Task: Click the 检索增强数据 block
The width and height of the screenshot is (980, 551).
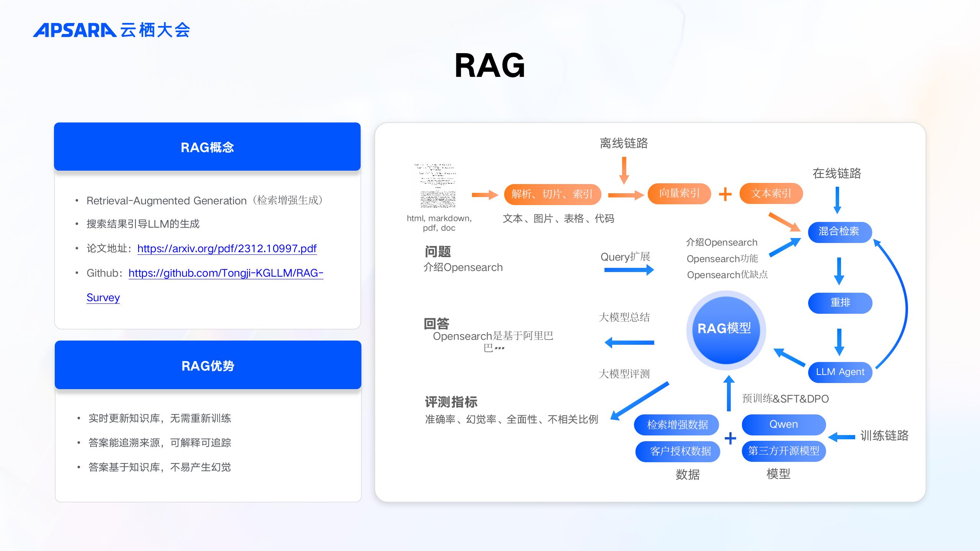Action: point(677,425)
